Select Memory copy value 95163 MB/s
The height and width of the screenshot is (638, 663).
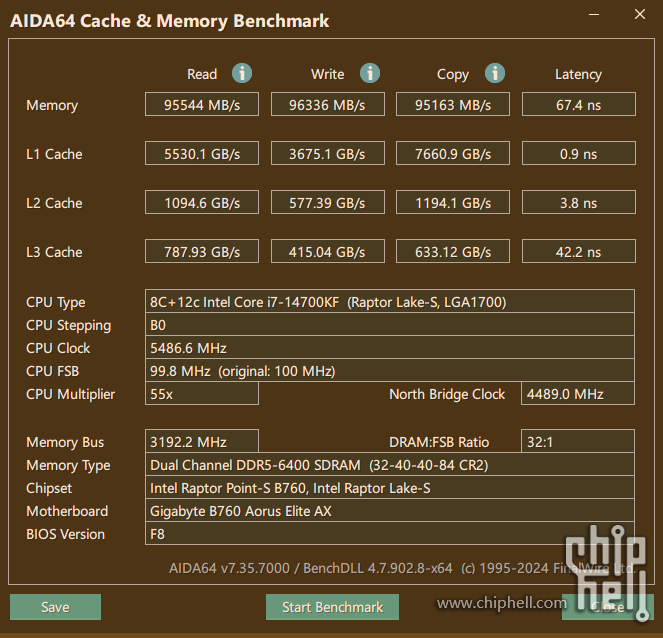point(453,104)
